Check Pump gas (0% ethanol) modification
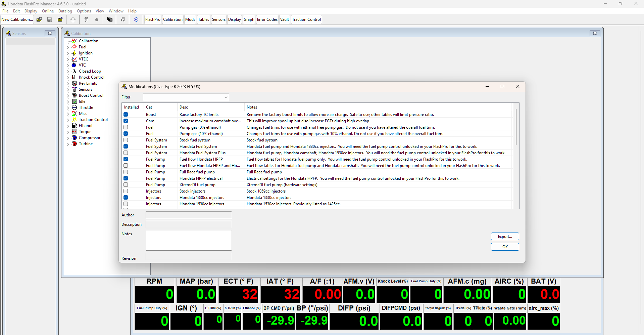Viewport: 644px width, 335px height. coord(126,127)
